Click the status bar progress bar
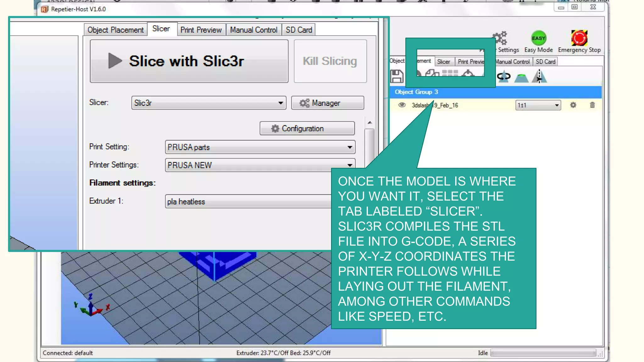This screenshot has width=644, height=362. [x=543, y=353]
